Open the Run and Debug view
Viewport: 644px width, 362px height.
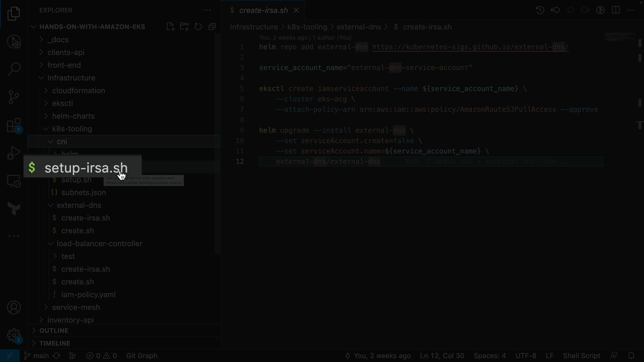pos(14,154)
